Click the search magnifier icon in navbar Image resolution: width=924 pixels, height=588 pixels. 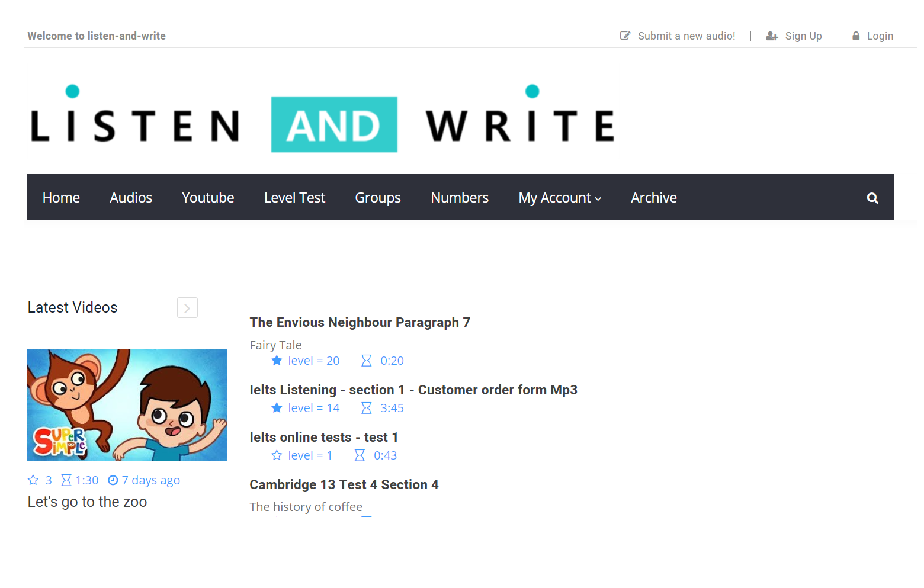(872, 198)
